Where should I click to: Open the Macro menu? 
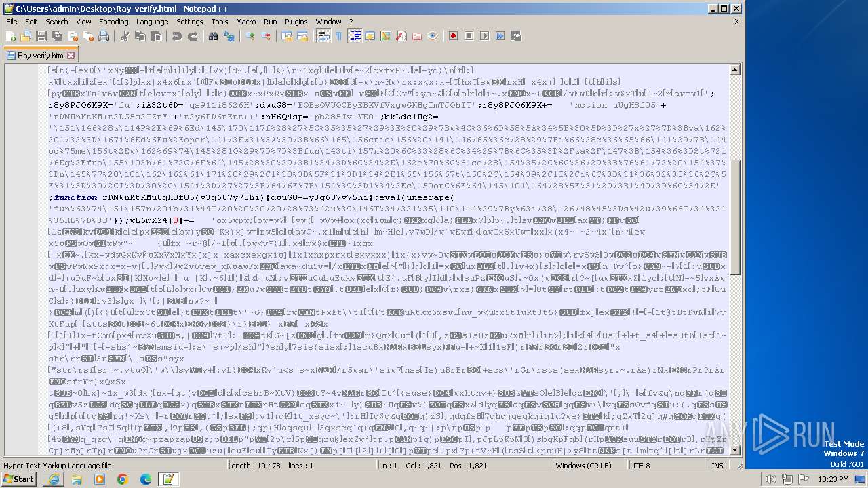245,22
